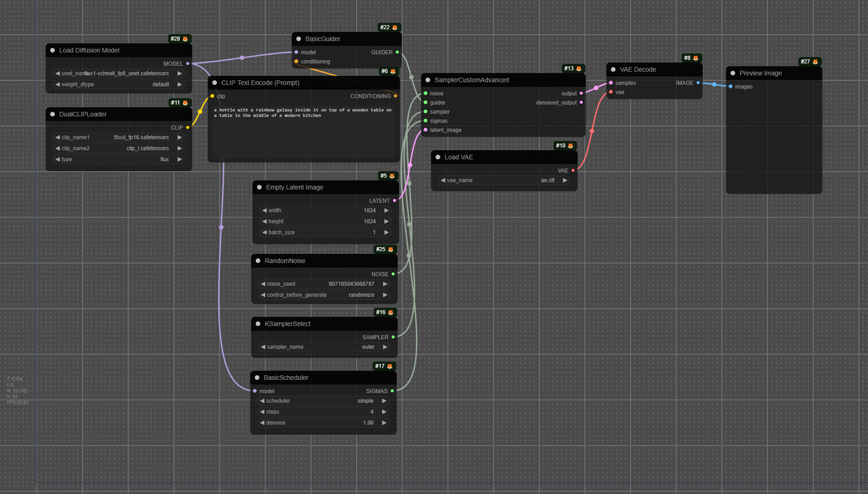Viewport: 868px width, 494px height.
Task: Click fox badge icon on node #22
Action: click(x=395, y=27)
